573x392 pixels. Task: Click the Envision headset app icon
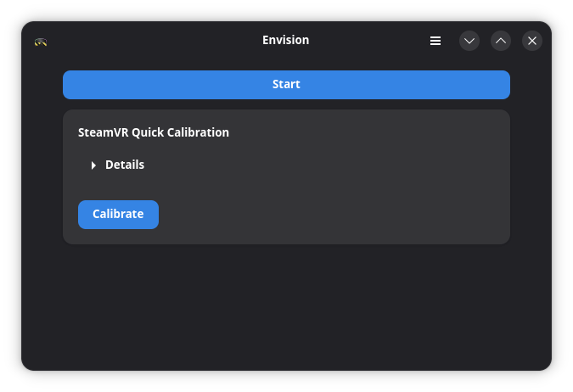41,42
